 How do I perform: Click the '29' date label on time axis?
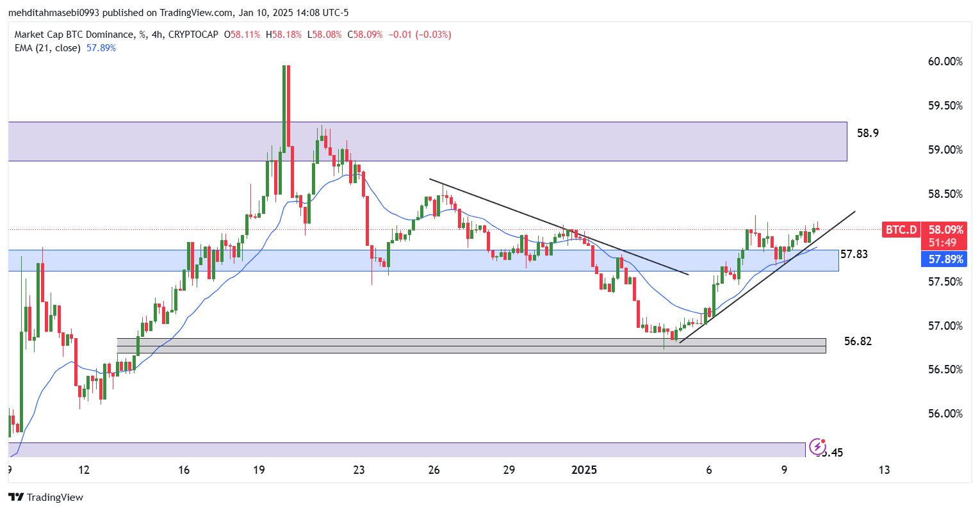(509, 470)
